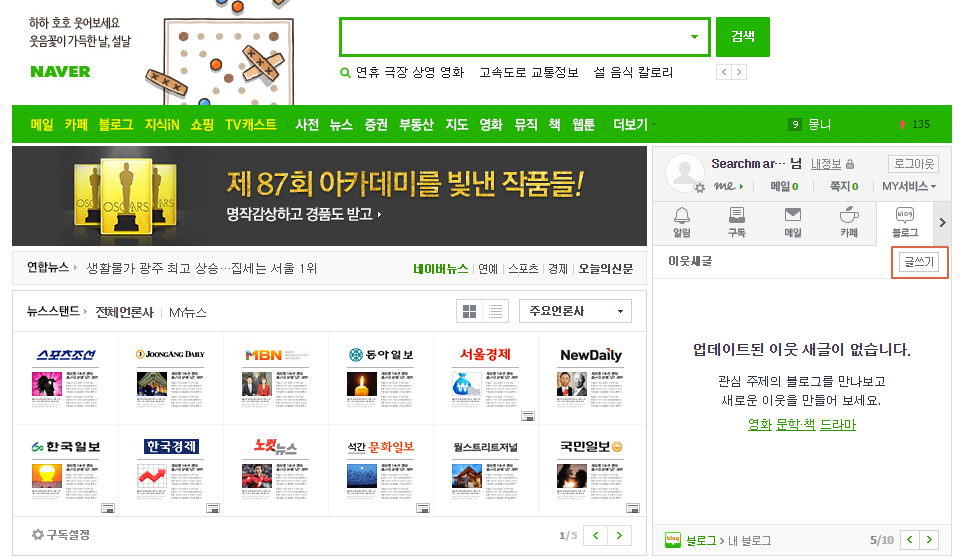Open the 월스트리트저널 news logo

pos(485,447)
